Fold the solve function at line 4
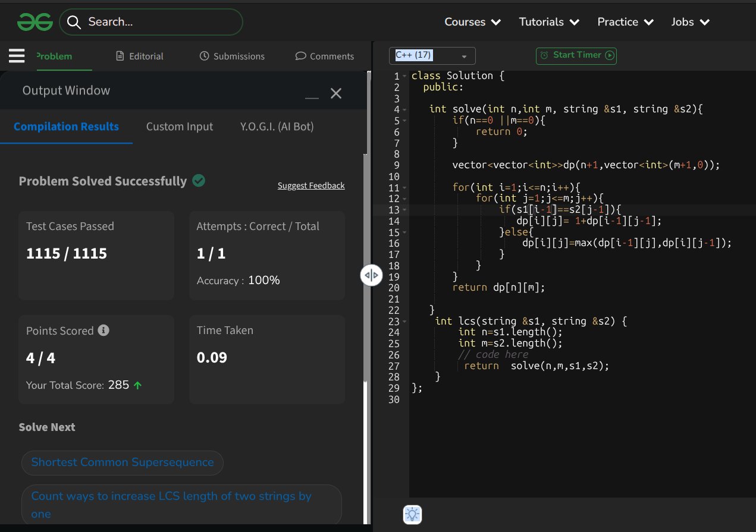The height and width of the screenshot is (532, 756). point(405,109)
